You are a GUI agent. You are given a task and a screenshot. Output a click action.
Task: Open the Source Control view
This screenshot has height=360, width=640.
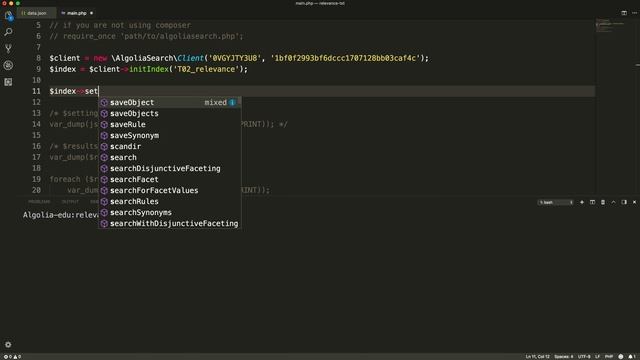coord(8,49)
